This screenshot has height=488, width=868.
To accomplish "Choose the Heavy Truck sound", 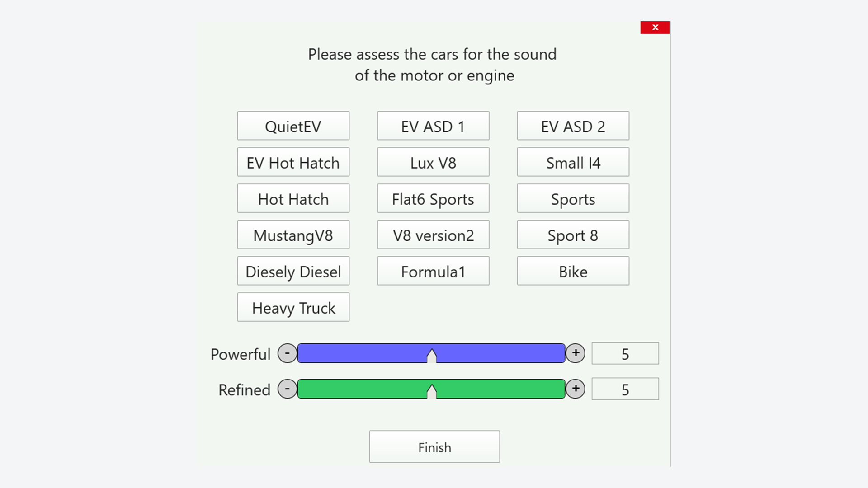I will pyautogui.click(x=293, y=307).
